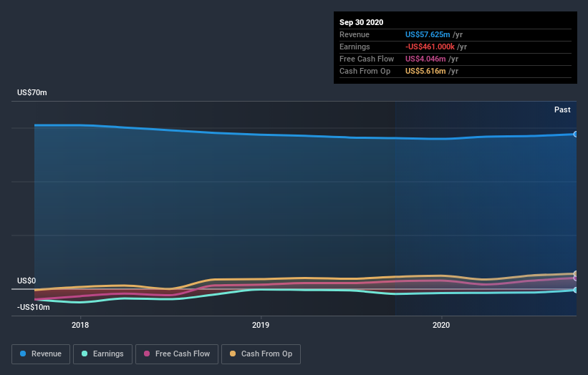Click the -US$10m axis label
This screenshot has height=375, width=588.
[33, 307]
